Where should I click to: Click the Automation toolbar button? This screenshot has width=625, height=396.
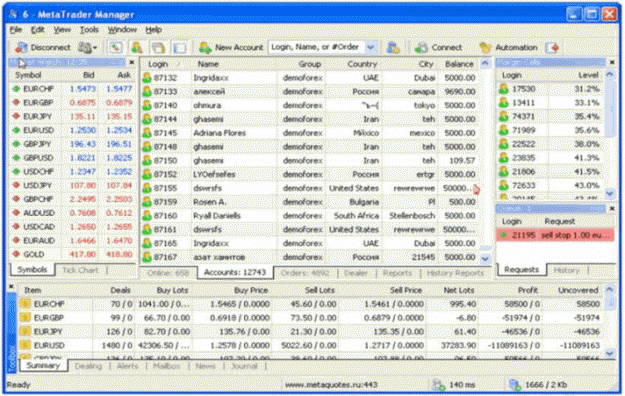click(x=508, y=47)
